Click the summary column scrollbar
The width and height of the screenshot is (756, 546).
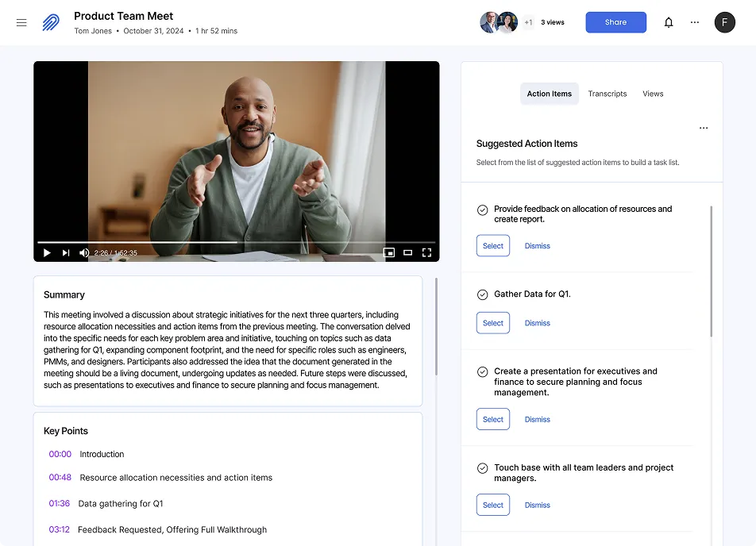[436, 326]
